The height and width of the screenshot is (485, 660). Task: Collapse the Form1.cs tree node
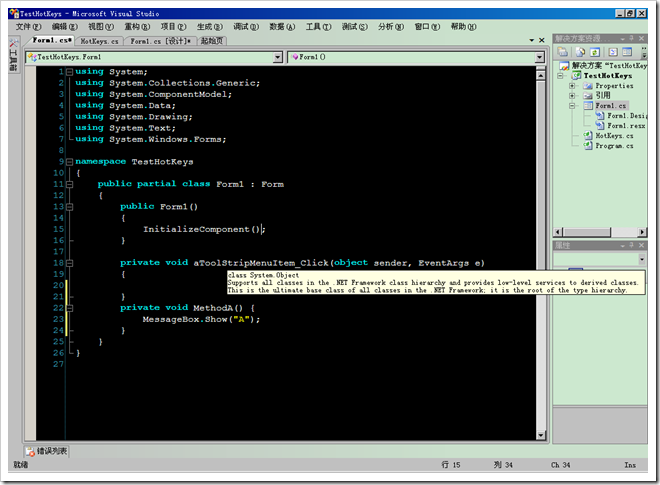(572, 106)
